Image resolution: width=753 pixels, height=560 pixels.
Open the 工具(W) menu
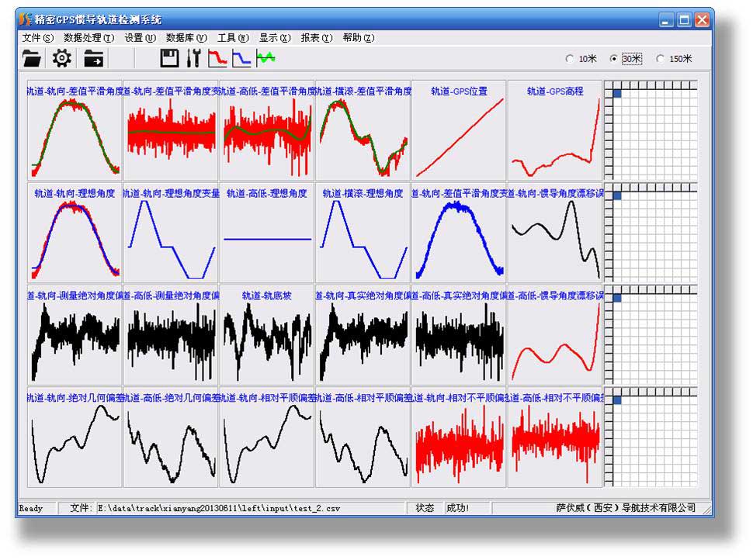pyautogui.click(x=233, y=37)
